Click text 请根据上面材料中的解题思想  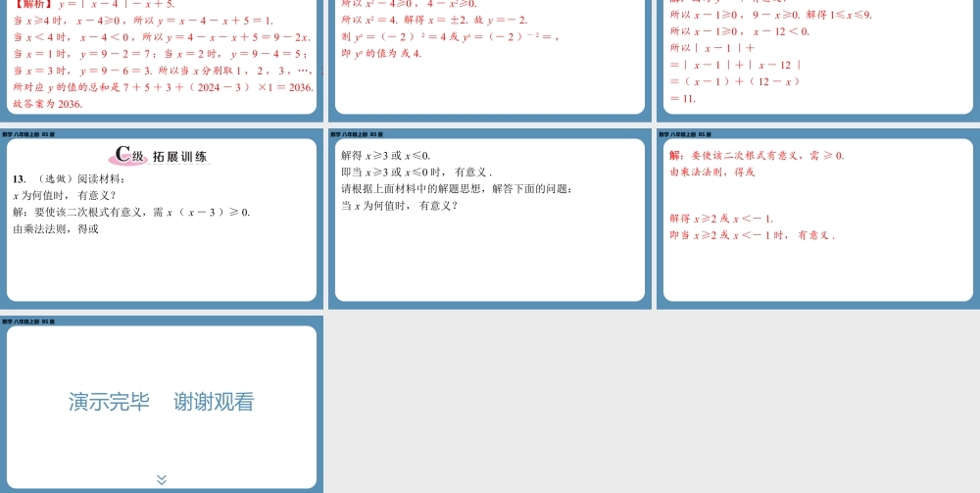coord(456,189)
